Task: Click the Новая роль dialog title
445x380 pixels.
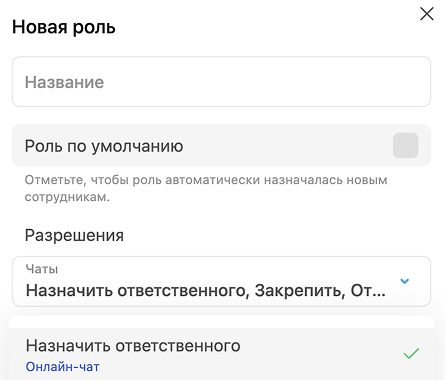Action: pos(64,27)
